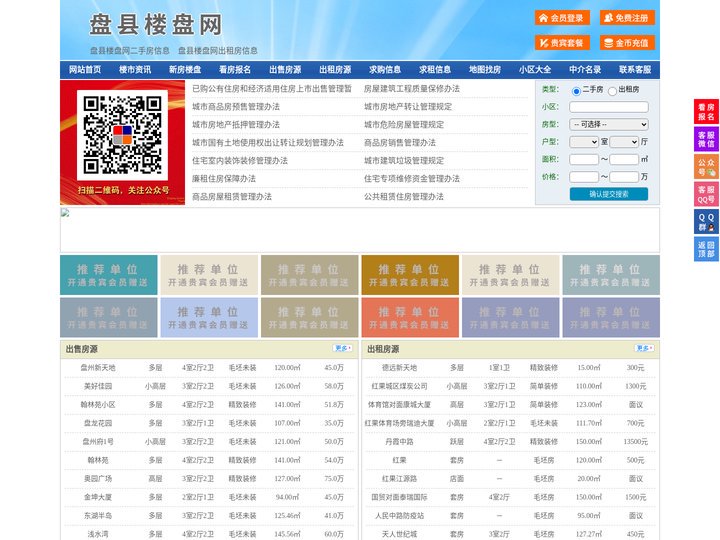Click the QR code image banner
Viewport: 720px width, 540px height.
[x=123, y=142]
